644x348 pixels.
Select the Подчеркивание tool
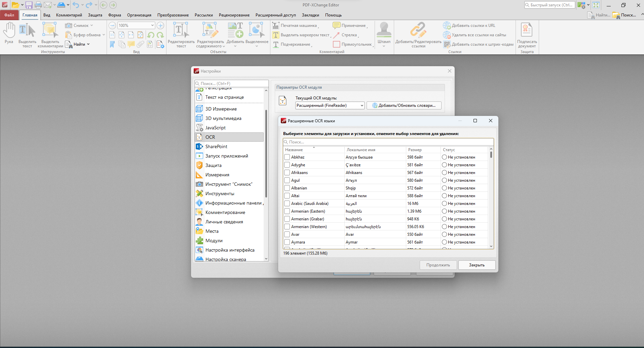(292, 44)
